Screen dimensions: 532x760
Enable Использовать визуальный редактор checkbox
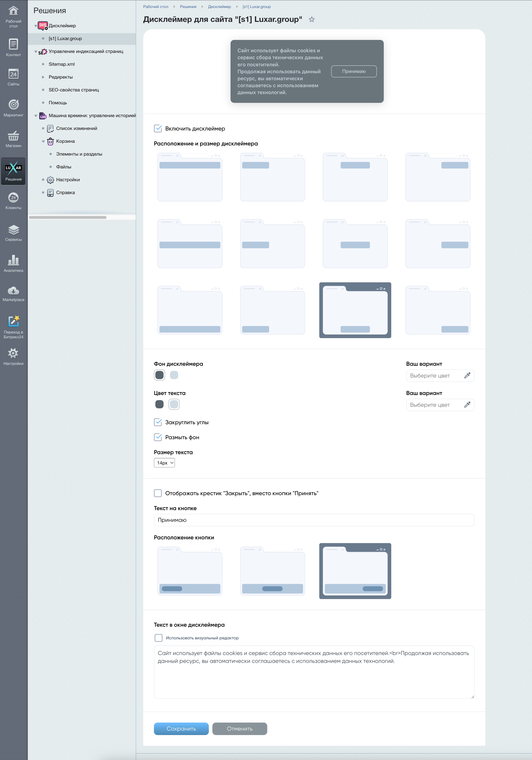point(158,638)
